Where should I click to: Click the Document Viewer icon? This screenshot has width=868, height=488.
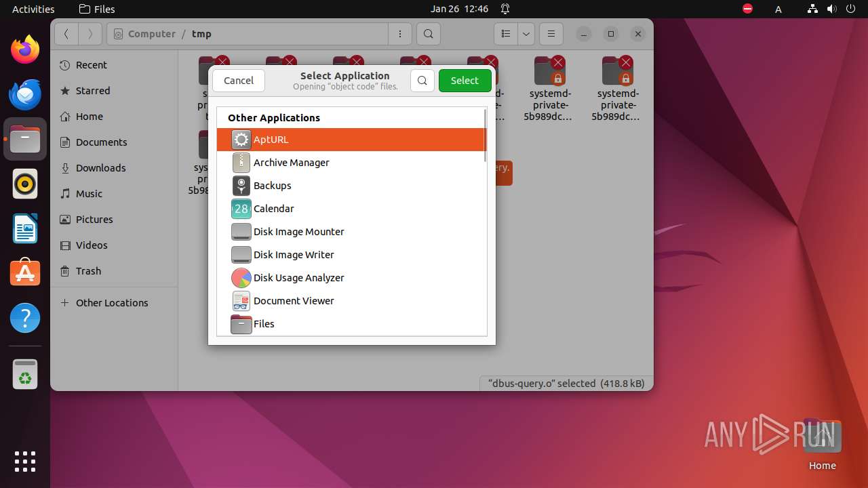[x=241, y=301]
